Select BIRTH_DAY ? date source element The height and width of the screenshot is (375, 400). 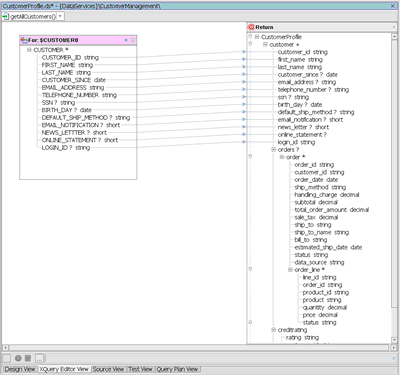coord(66,110)
